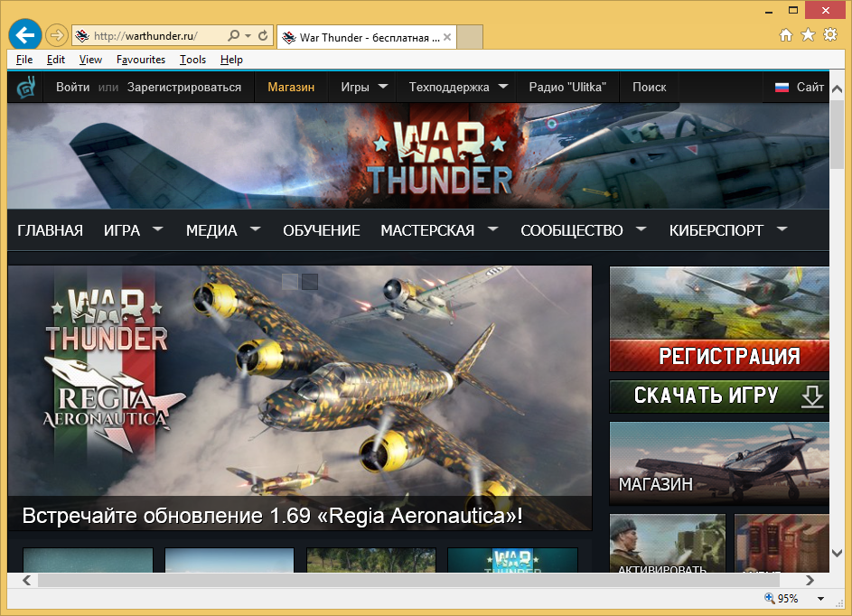Click the browser Back arrow button
Viewport: 852px width, 616px height.
point(24,36)
